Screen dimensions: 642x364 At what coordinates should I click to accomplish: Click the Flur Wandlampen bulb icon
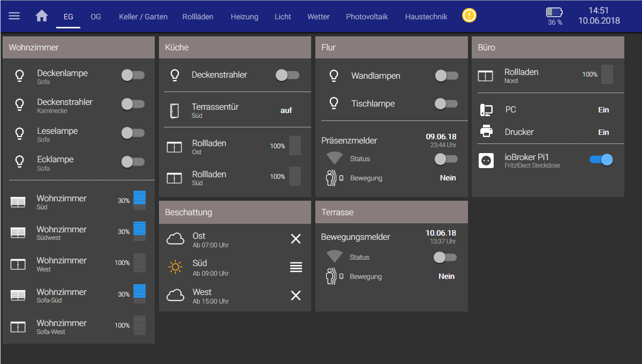click(334, 76)
